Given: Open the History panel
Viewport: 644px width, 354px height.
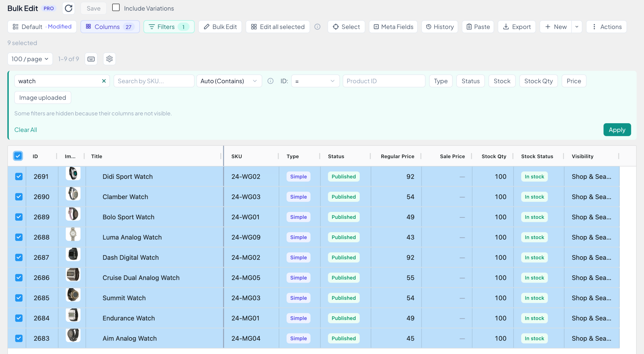Looking at the screenshot, I should pyautogui.click(x=440, y=27).
